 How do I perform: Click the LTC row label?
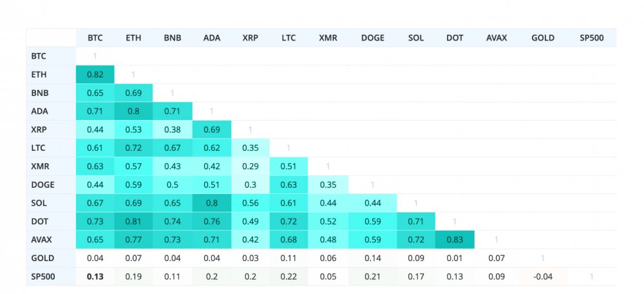point(52,148)
